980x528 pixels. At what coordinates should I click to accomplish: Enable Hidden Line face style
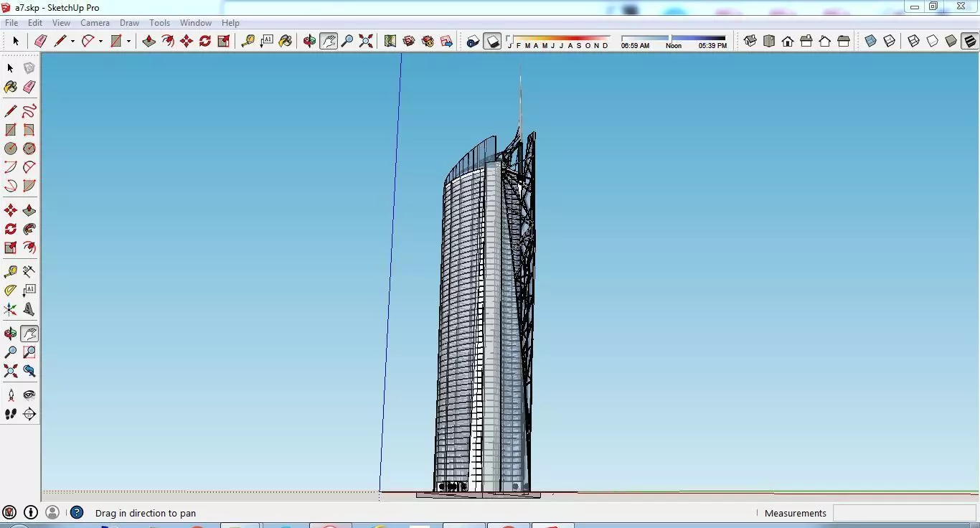point(932,41)
